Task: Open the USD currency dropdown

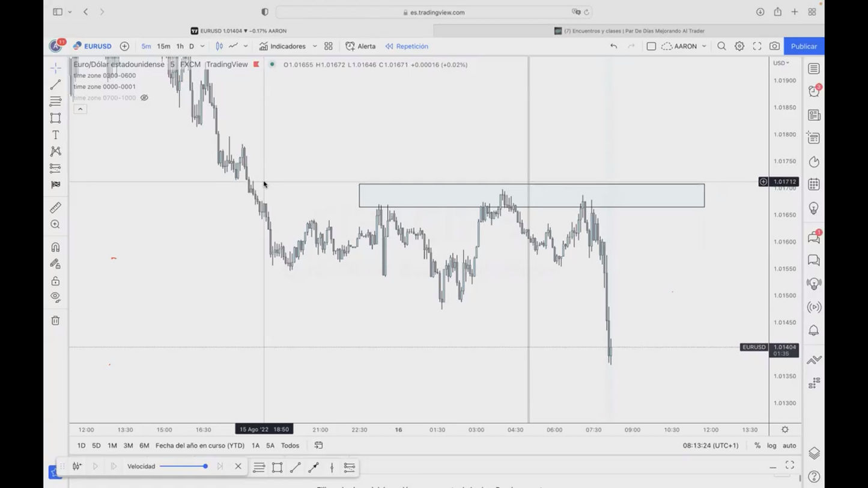Action: [781, 63]
